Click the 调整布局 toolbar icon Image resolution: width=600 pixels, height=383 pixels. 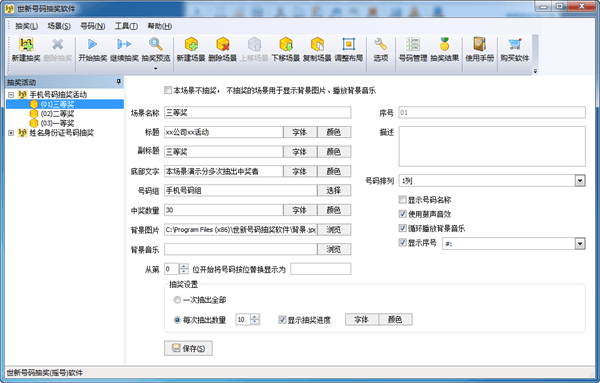349,44
